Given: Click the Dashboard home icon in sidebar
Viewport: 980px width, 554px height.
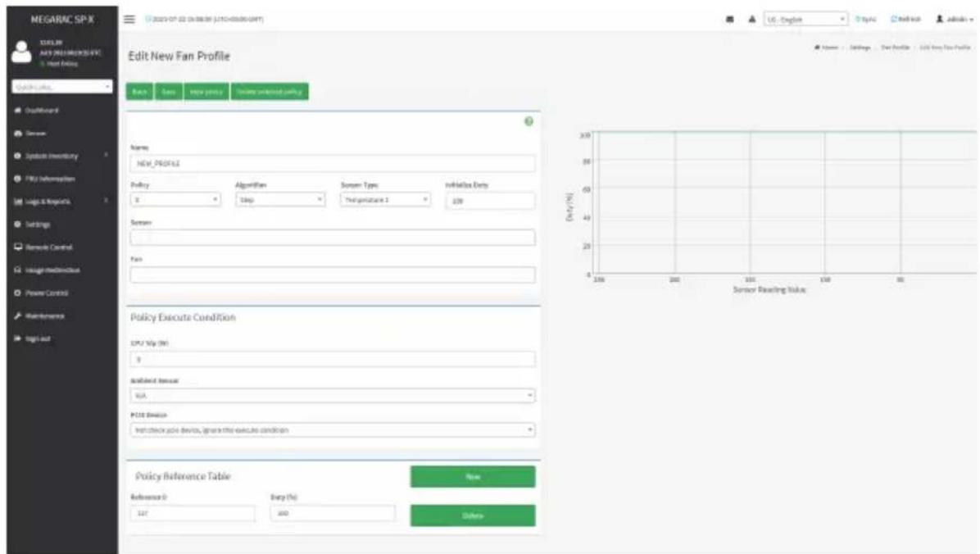Looking at the screenshot, I should tap(17, 110).
